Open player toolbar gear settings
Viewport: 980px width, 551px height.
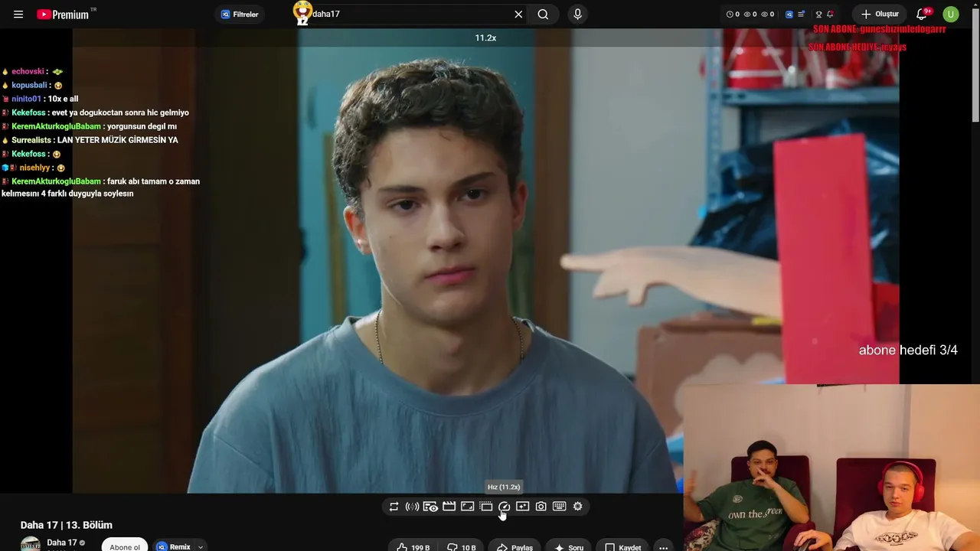coord(577,507)
